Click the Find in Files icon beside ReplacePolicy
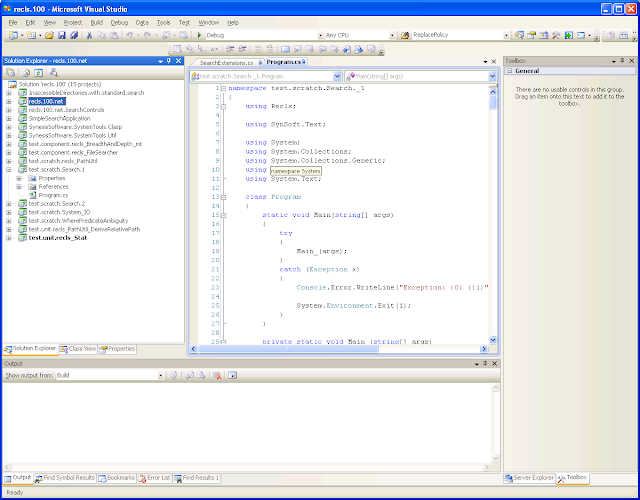Viewport: 640px width, 500px height. point(405,36)
